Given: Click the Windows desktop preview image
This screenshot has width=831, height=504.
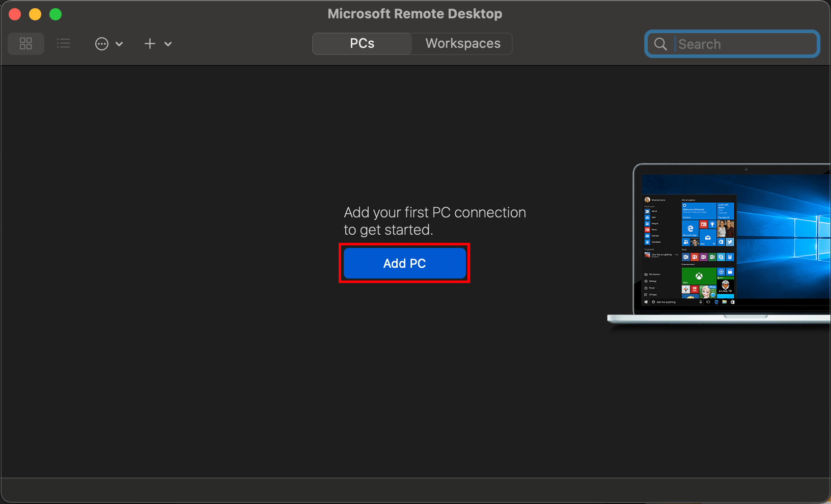Looking at the screenshot, I should pos(728,242).
